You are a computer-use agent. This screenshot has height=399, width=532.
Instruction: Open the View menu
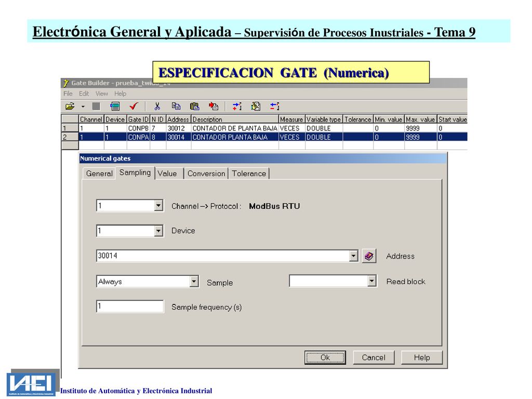point(101,94)
